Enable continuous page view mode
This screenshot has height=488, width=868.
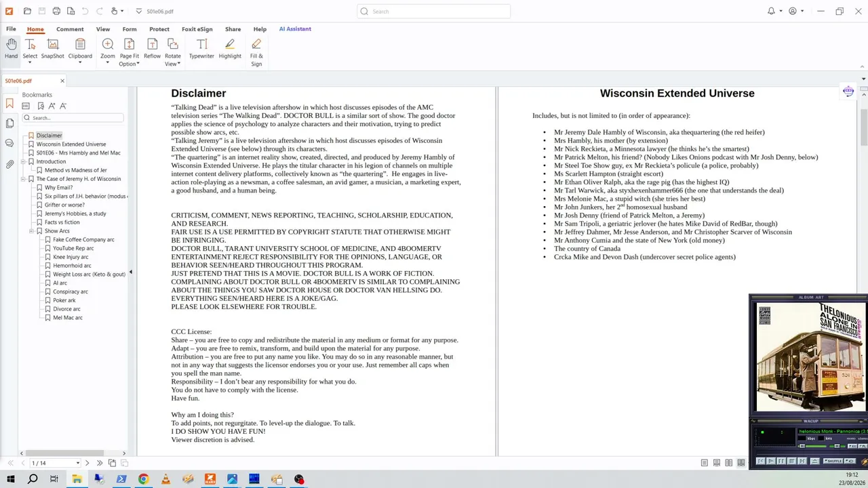(717, 463)
